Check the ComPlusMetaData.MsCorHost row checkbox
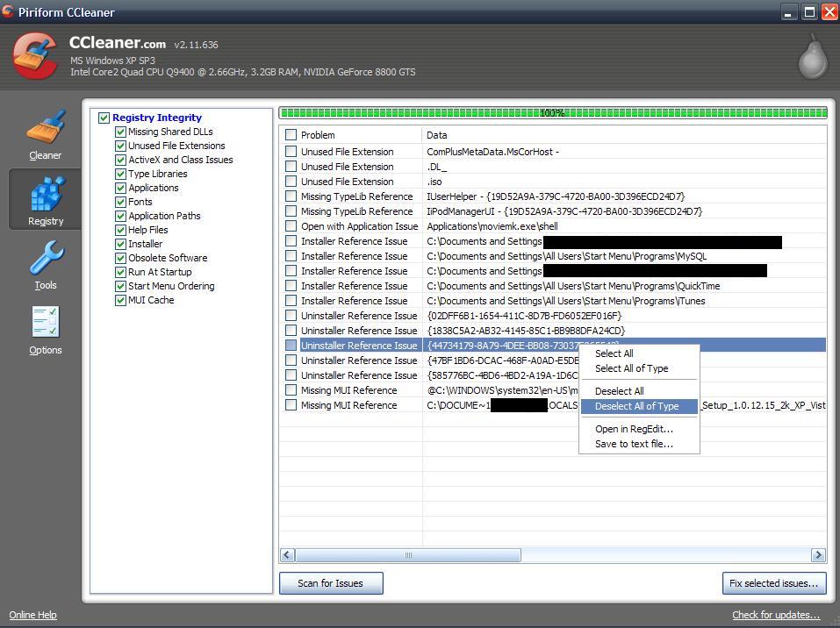Screen dimensions: 840x628 click(291, 152)
